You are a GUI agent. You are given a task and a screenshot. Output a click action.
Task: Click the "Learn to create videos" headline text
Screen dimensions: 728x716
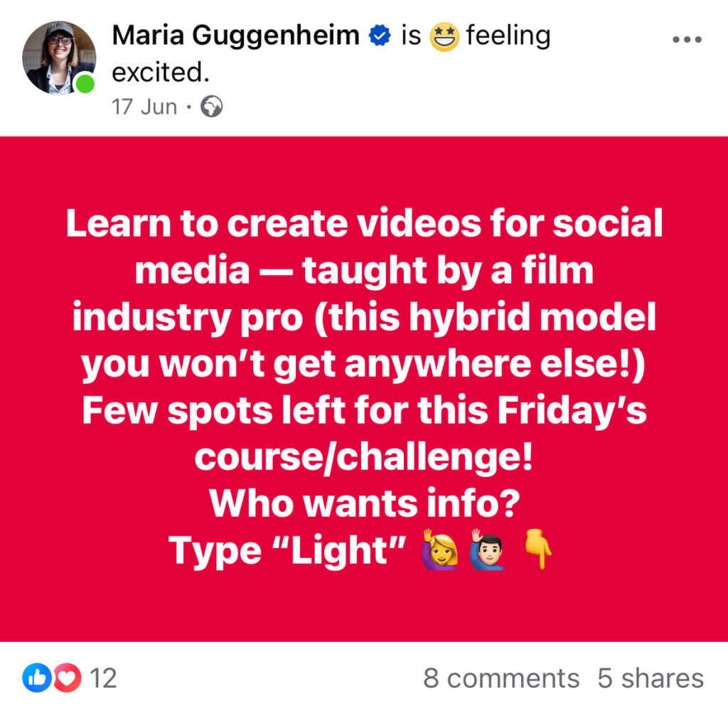click(x=364, y=224)
